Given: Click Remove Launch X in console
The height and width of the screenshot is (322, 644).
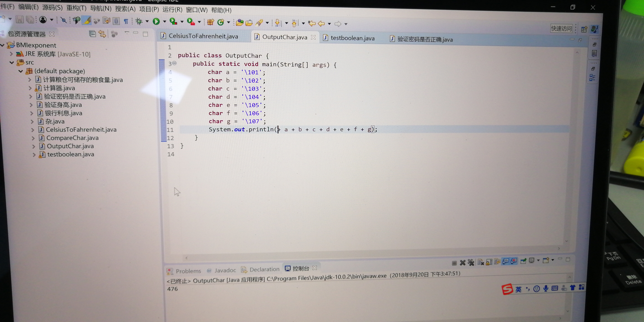Looking at the screenshot, I should tap(462, 263).
